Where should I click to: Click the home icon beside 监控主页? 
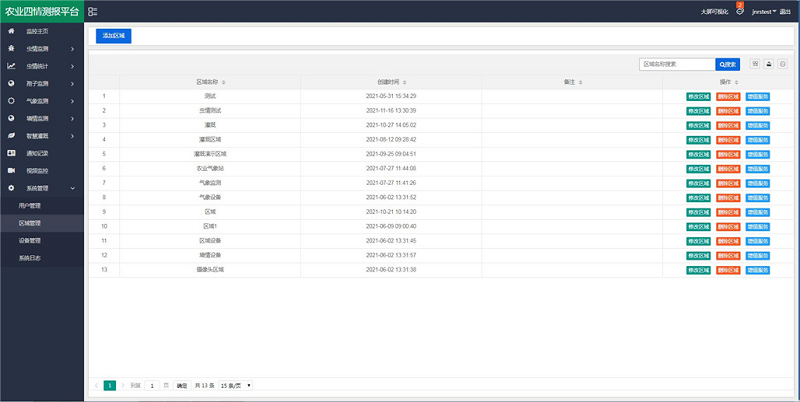(11, 31)
